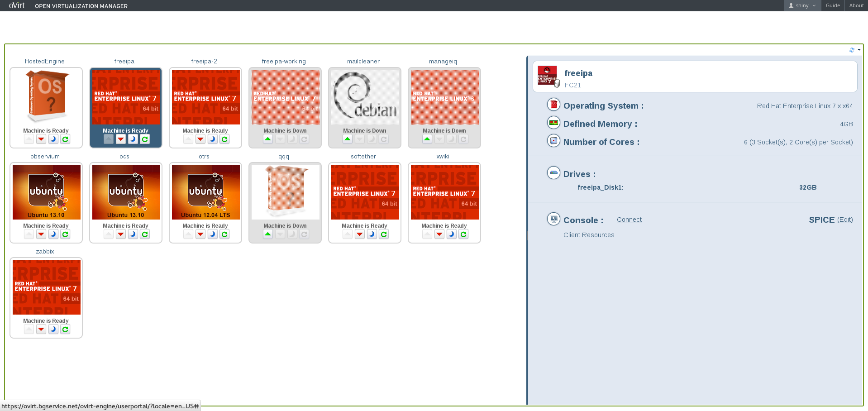Shut down the ocs virtual machine
868x411 pixels.
pyautogui.click(x=121, y=234)
